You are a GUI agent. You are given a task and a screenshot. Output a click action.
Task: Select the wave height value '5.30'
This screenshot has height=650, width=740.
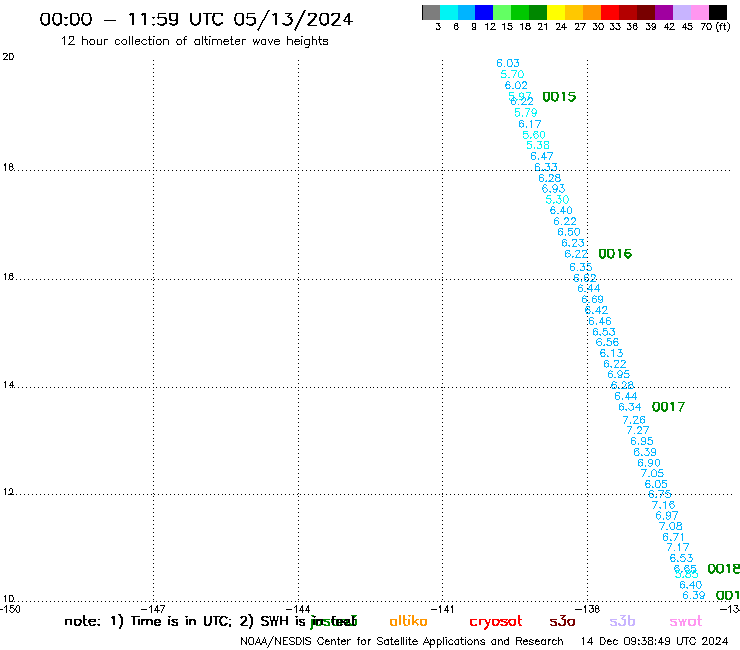(x=557, y=200)
